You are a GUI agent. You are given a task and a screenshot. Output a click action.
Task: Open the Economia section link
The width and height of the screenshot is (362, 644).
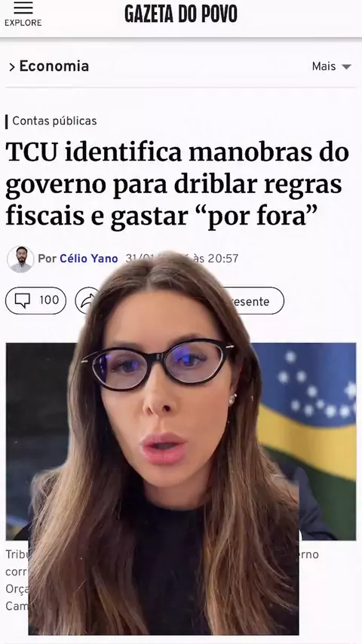pyautogui.click(x=54, y=66)
